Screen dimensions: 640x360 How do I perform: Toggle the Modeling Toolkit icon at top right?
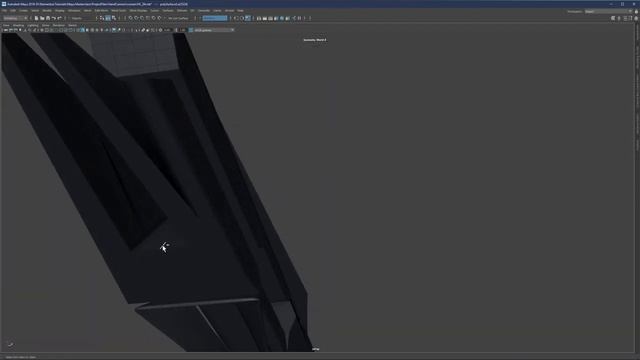tap(613, 18)
